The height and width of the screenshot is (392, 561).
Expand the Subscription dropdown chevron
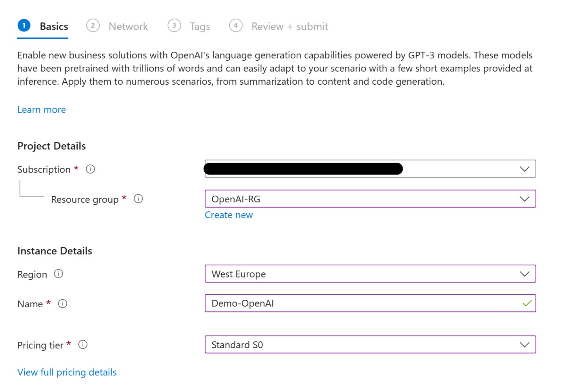[x=525, y=169]
